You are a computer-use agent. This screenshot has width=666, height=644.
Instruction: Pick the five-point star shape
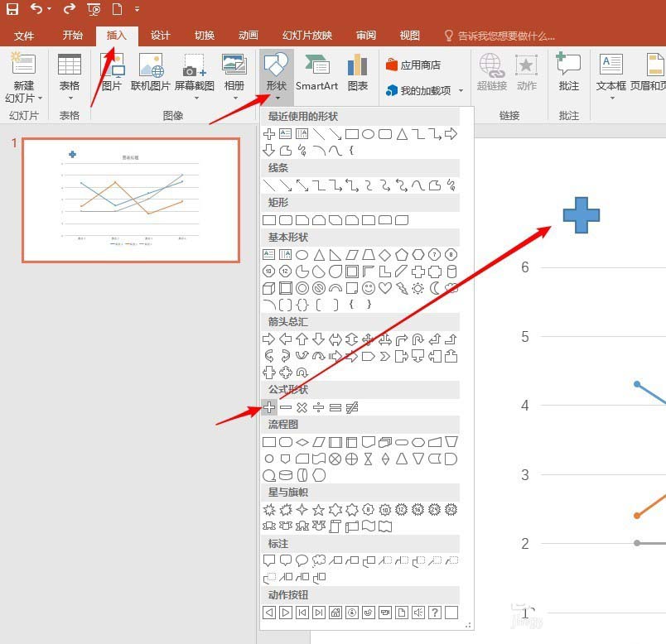tap(319, 509)
